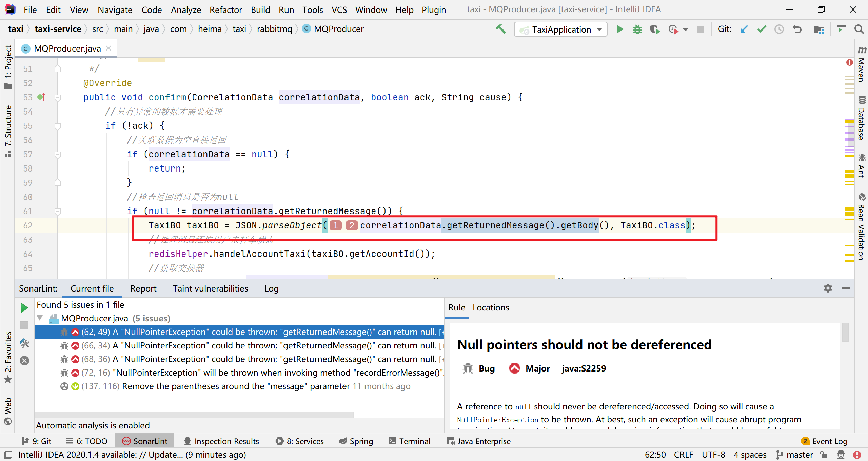Switch to the Taint vulnerabilities tab

pyautogui.click(x=210, y=288)
